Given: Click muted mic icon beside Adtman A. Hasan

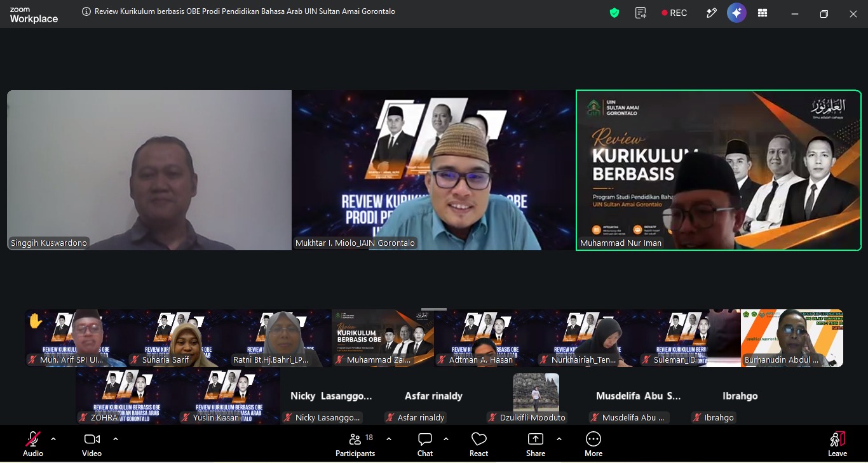Looking at the screenshot, I should click(442, 360).
